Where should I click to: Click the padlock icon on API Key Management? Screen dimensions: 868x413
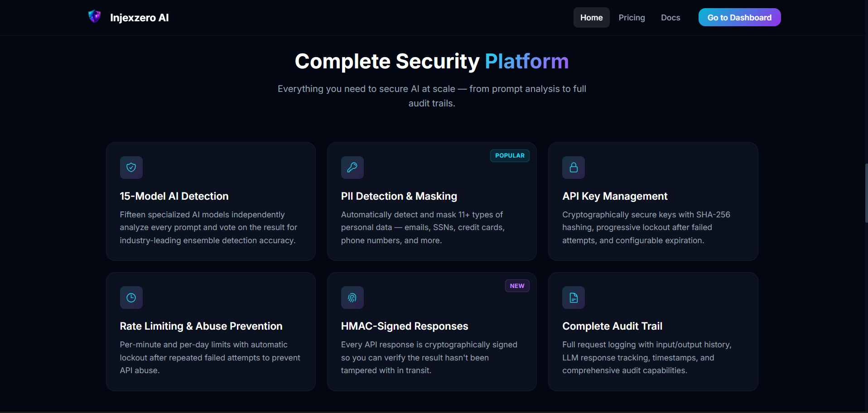[x=574, y=168]
